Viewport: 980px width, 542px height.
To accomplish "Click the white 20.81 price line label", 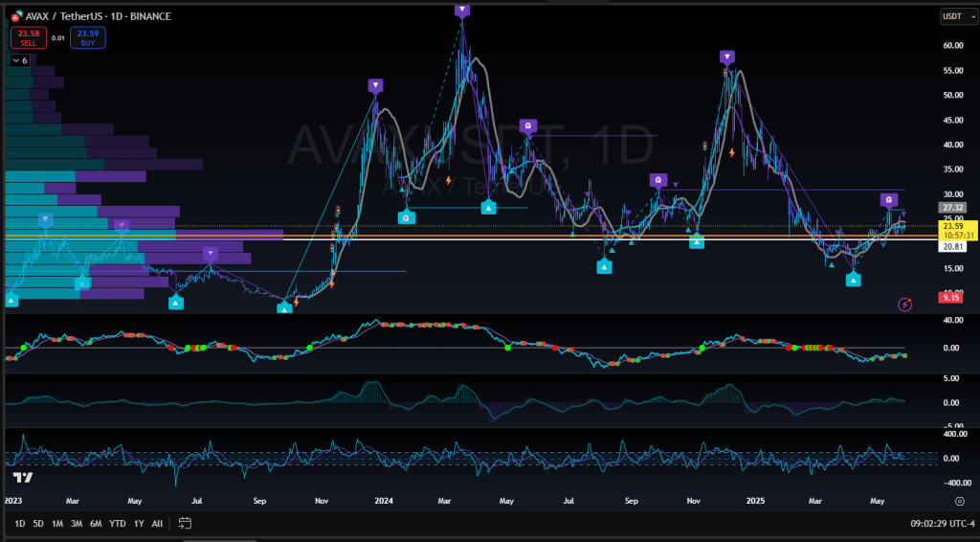I will 953,247.
